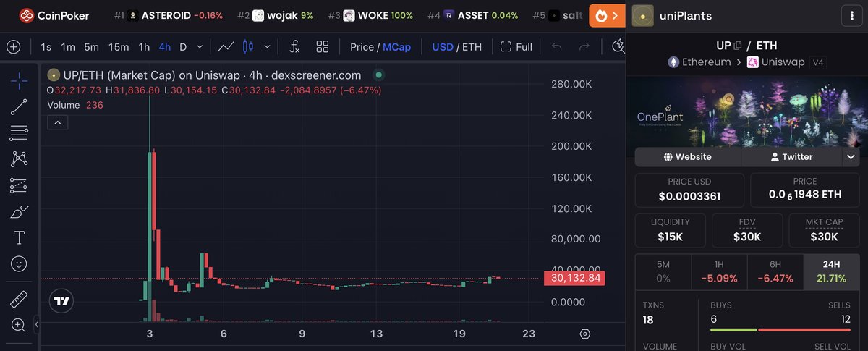868x351 pixels.
Task: Show the 1H stats tab
Action: (719, 271)
